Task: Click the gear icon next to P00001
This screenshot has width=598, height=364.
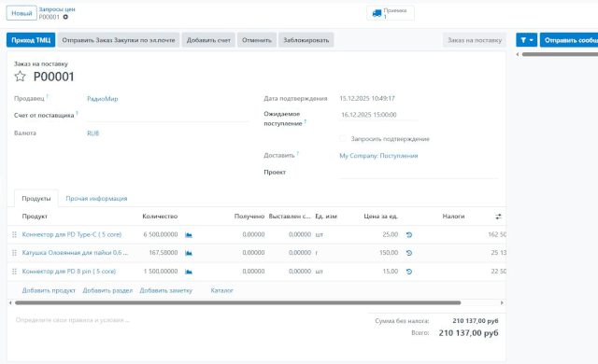Action: (65, 17)
